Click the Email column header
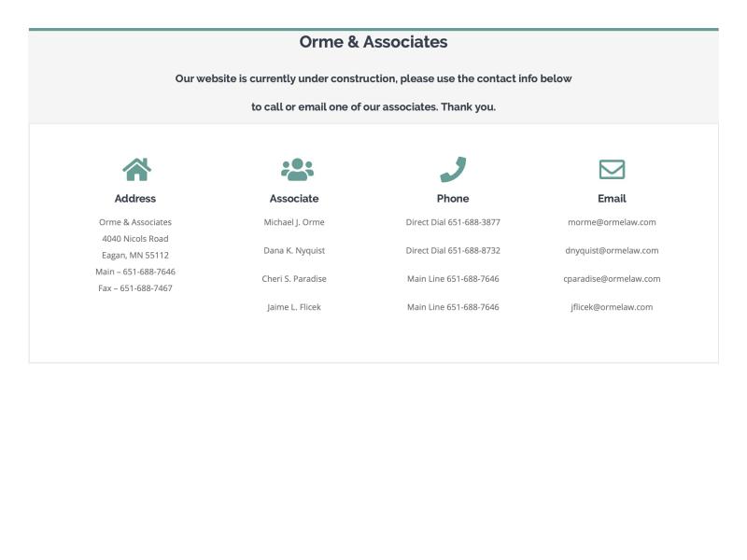 pos(612,198)
